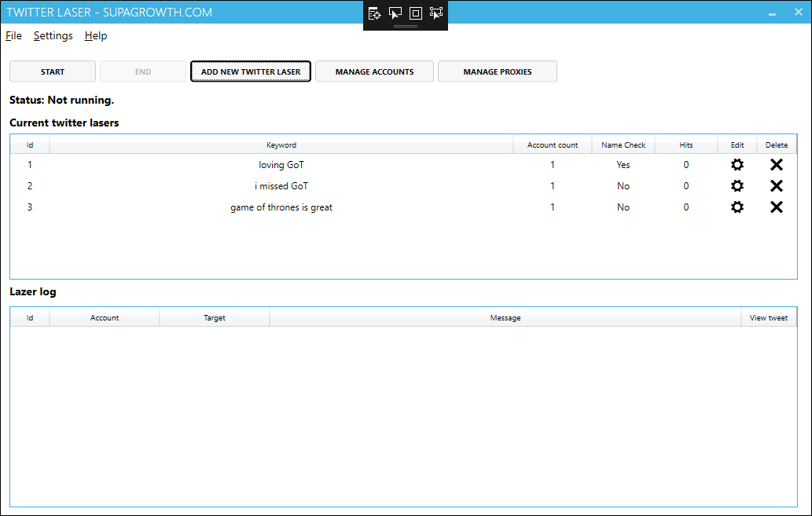The width and height of the screenshot is (812, 516).
Task: Toggle track focused element icon
Action: click(436, 13)
